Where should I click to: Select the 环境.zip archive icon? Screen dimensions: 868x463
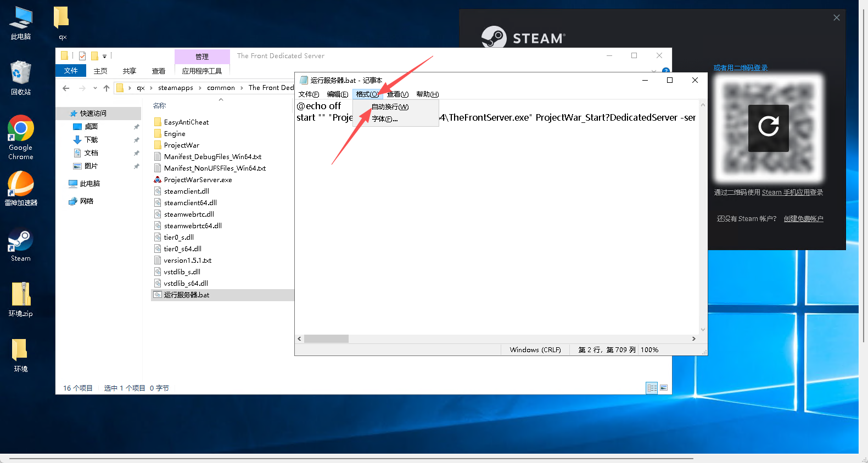(21, 296)
